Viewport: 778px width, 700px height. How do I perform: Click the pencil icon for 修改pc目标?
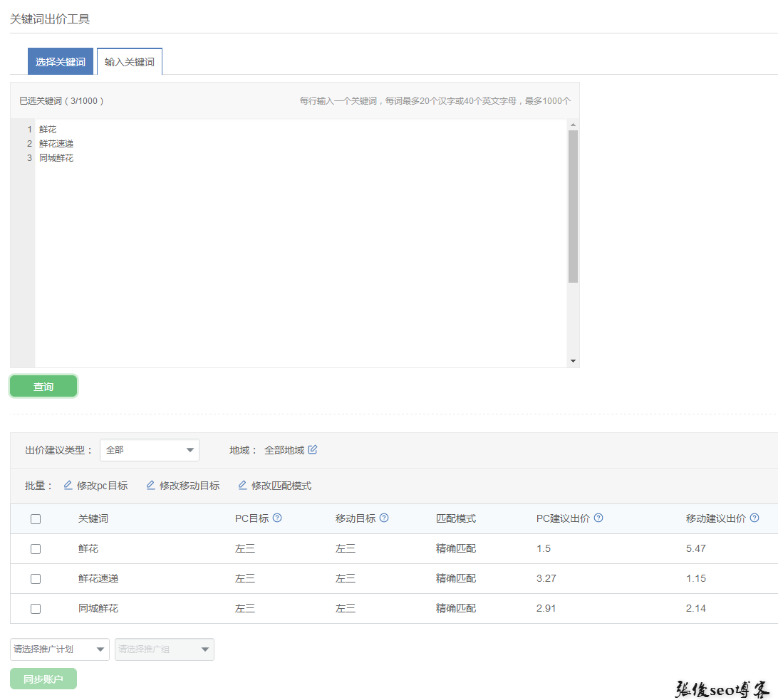click(x=68, y=485)
